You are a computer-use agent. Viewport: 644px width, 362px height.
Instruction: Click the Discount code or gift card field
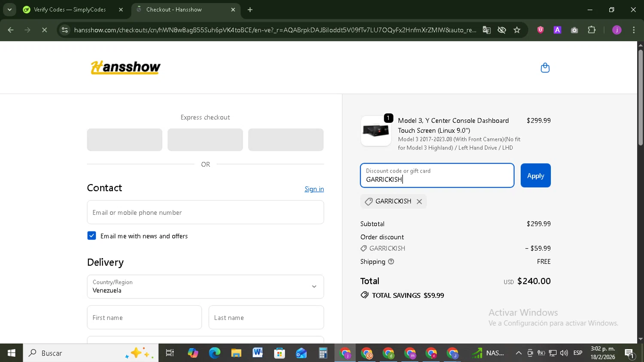point(437,176)
